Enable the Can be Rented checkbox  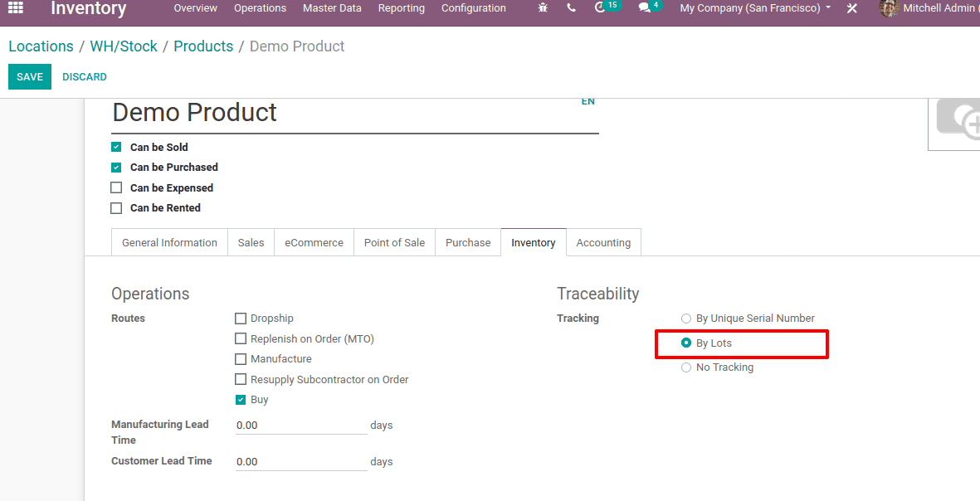(x=116, y=208)
